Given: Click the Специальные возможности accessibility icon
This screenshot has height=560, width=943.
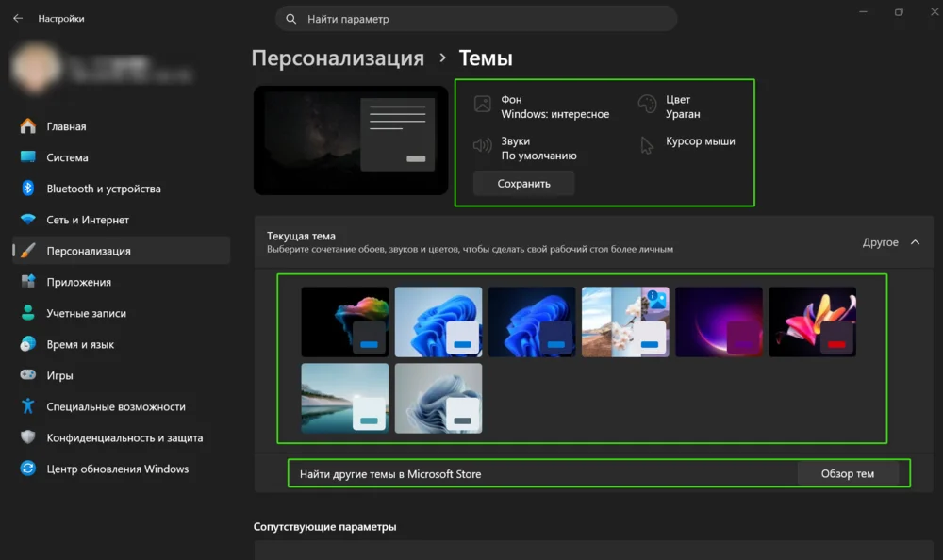Looking at the screenshot, I should point(27,406).
